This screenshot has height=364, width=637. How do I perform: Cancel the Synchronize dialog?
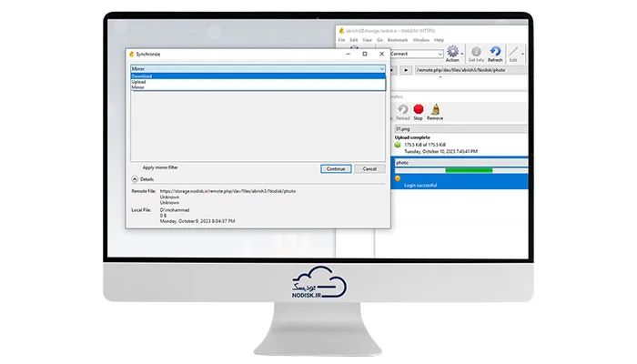(369, 168)
